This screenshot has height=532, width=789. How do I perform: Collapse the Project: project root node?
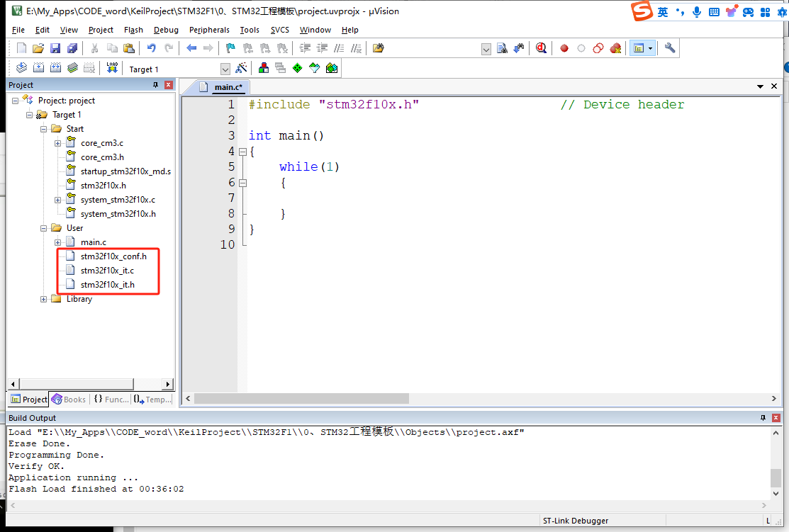(15, 101)
